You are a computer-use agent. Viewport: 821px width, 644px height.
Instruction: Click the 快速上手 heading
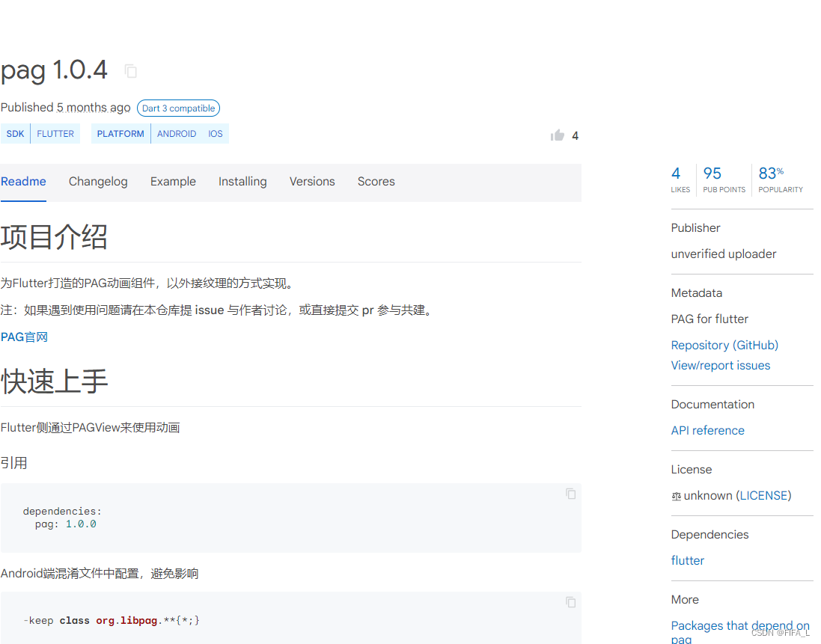tap(54, 381)
